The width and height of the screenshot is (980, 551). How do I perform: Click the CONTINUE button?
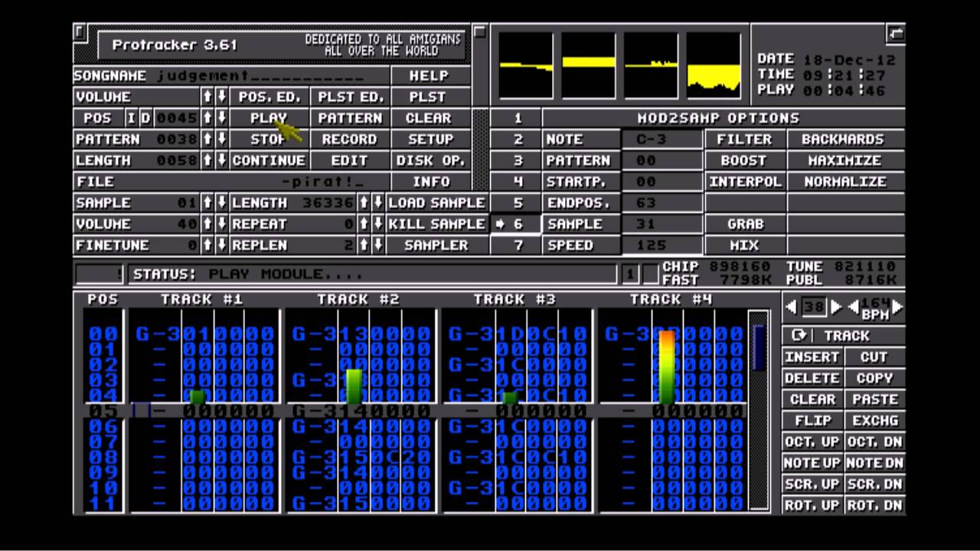click(269, 161)
